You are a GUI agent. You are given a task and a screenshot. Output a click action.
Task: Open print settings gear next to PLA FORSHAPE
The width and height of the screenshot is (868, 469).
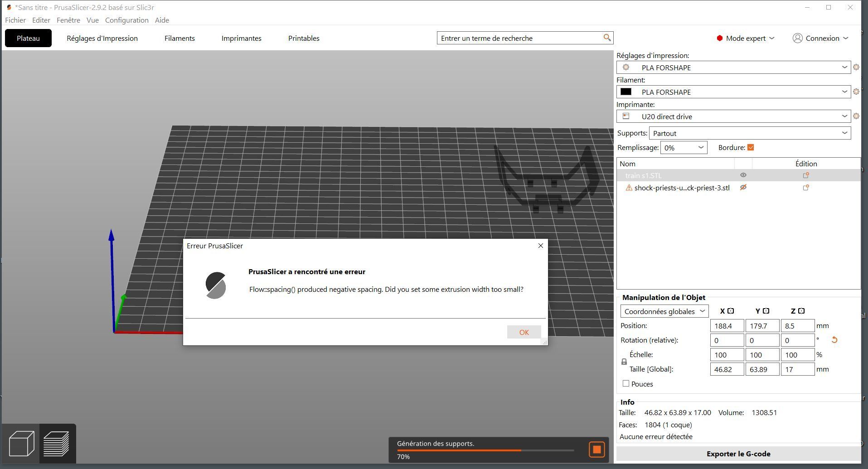(x=856, y=67)
